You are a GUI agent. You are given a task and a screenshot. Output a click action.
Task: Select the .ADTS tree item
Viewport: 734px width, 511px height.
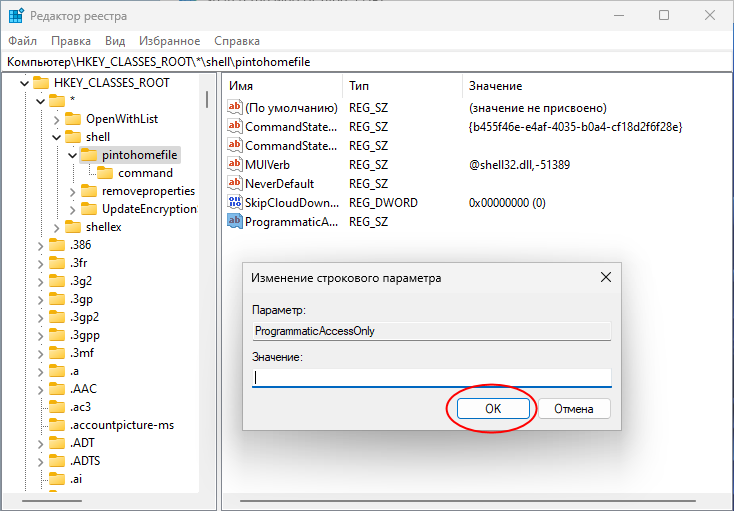[85, 461]
